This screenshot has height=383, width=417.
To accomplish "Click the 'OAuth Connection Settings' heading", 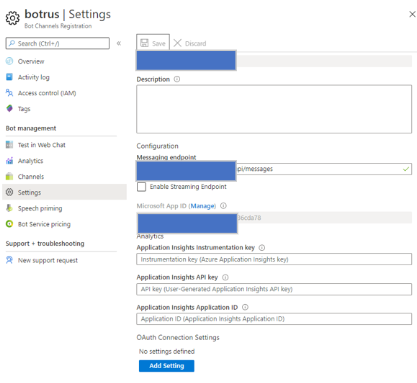I will (x=178, y=337).
